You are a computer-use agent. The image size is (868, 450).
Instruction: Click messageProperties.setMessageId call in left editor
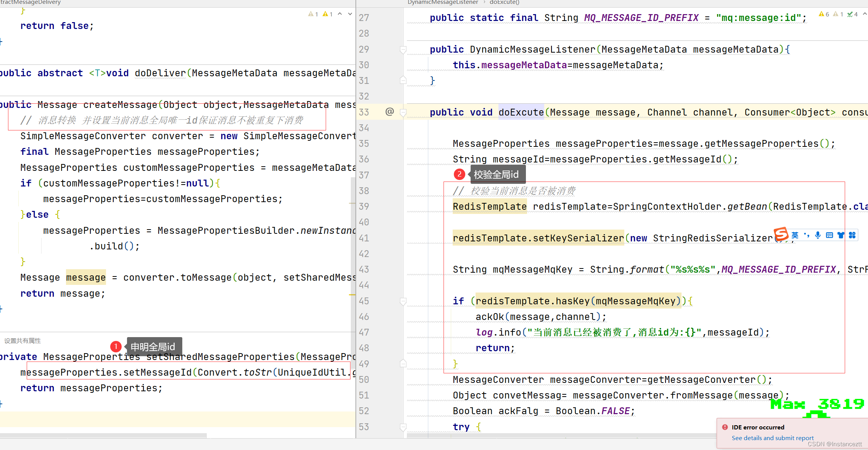point(187,373)
